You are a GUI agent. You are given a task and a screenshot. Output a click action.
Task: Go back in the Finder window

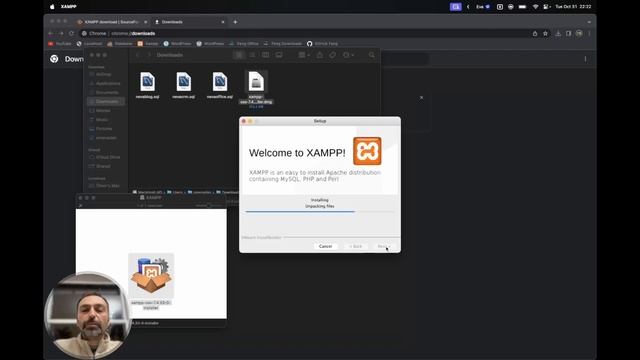point(138,55)
